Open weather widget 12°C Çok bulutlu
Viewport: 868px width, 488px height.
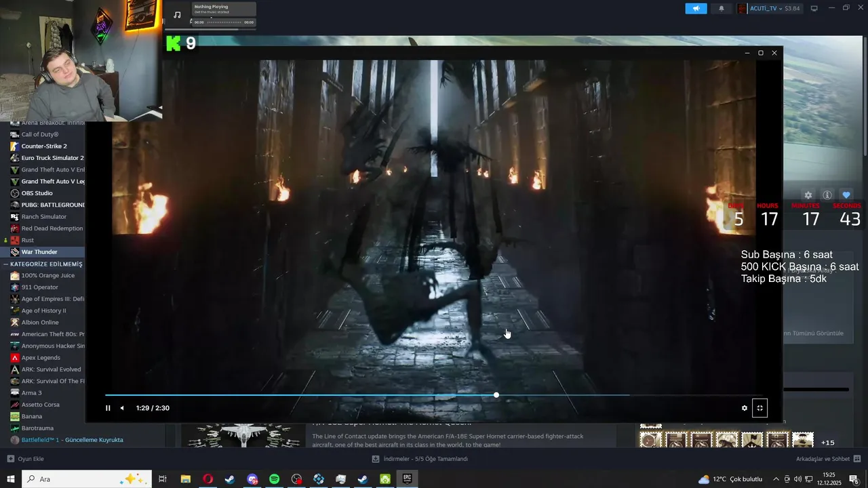pyautogui.click(x=730, y=479)
